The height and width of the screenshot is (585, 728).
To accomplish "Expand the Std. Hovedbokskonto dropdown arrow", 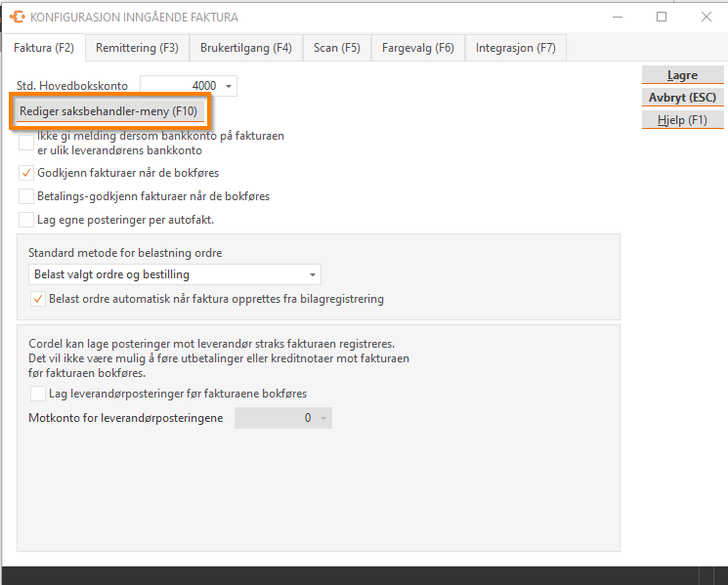I will (x=229, y=86).
